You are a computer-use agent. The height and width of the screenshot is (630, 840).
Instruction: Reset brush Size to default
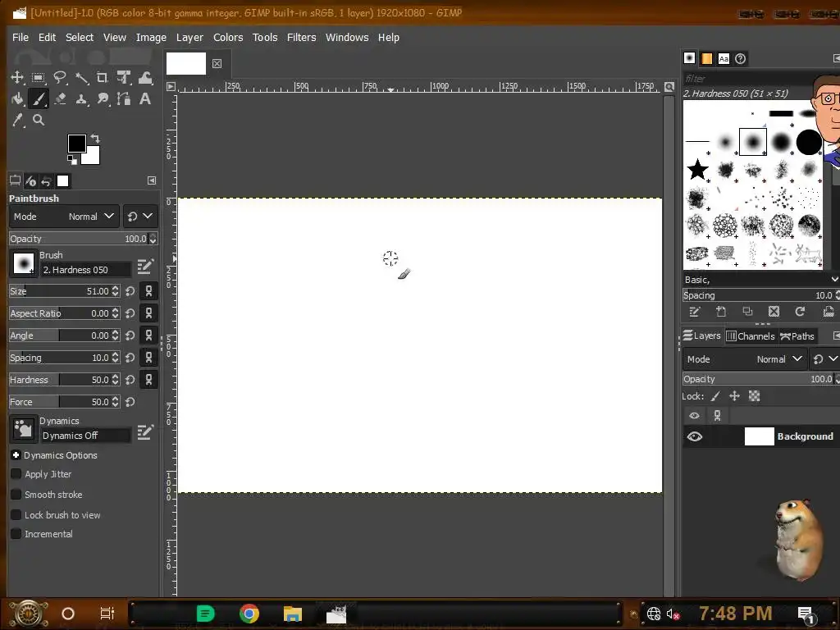point(130,291)
